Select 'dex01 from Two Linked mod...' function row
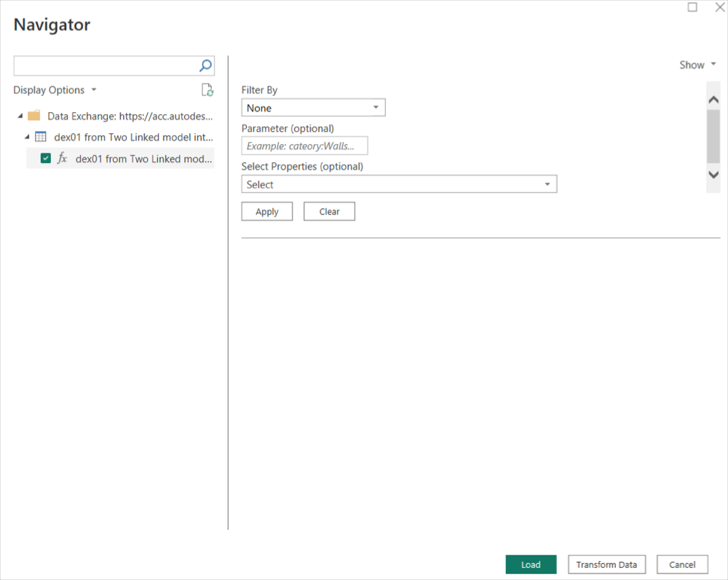 click(121, 158)
